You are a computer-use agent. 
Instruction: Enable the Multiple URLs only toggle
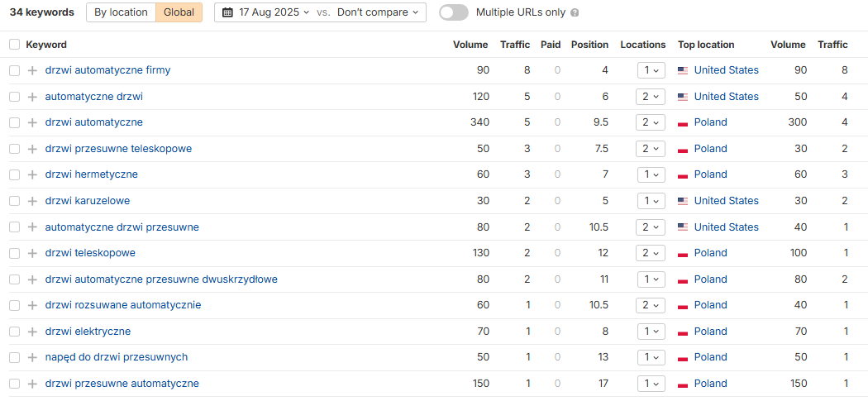[454, 12]
